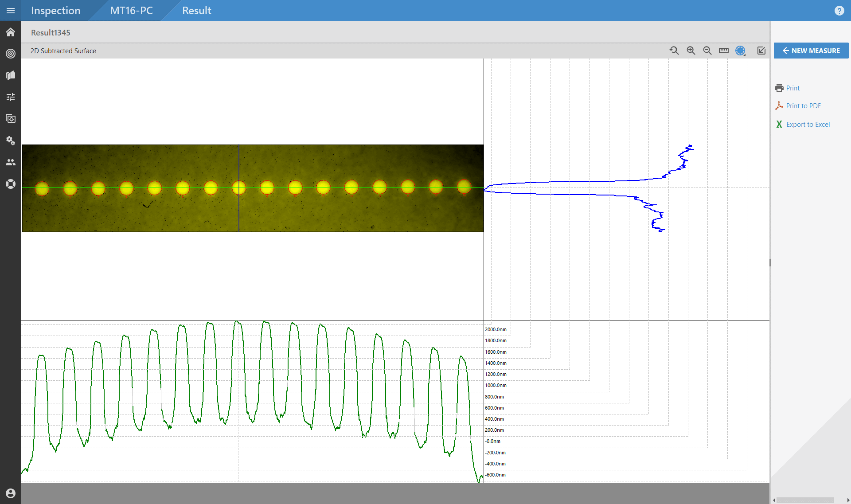The height and width of the screenshot is (504, 851).
Task: Open the tuning sliders sidebar icon
Action: 11,97
